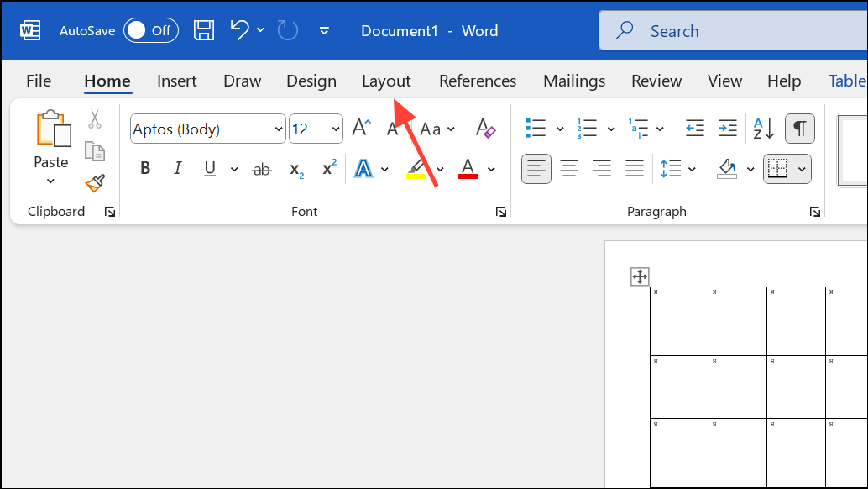
Task: Open shading color dropdown arrow
Action: (x=750, y=169)
